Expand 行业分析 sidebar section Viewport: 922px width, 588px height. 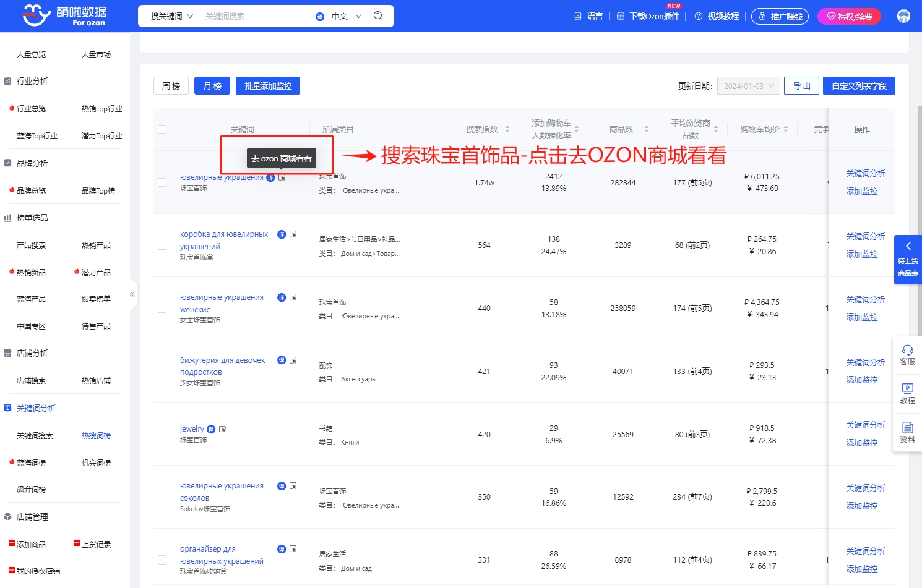32,81
